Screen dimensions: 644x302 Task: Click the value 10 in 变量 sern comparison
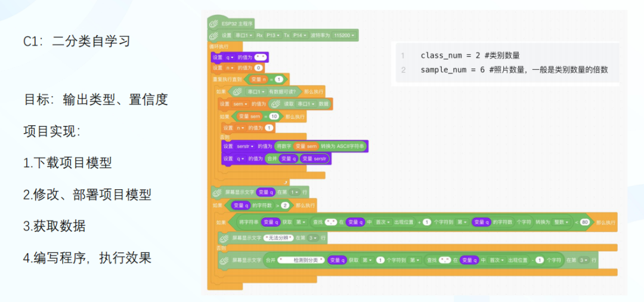coord(274,117)
